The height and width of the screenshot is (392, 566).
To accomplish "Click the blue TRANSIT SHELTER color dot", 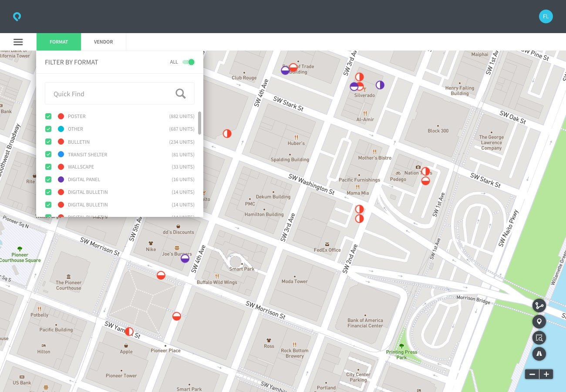I will (61, 155).
